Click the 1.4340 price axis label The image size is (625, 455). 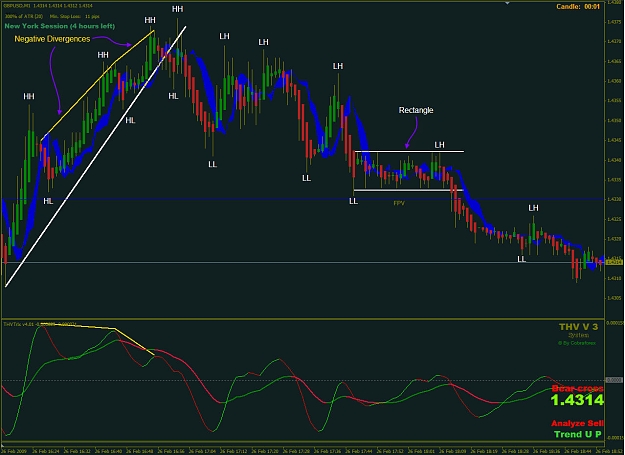[x=614, y=160]
